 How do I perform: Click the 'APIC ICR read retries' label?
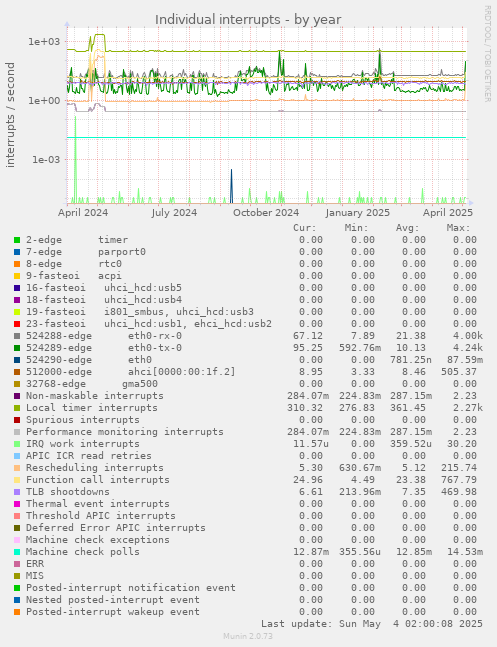click(x=89, y=456)
